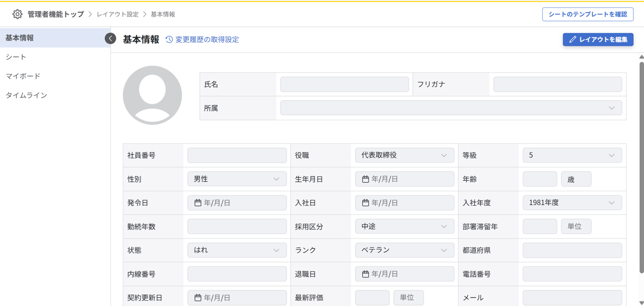The width and height of the screenshot is (644, 306).
Task: Open the 入社年度 dropdown showing 1981年度
Action: pyautogui.click(x=572, y=203)
